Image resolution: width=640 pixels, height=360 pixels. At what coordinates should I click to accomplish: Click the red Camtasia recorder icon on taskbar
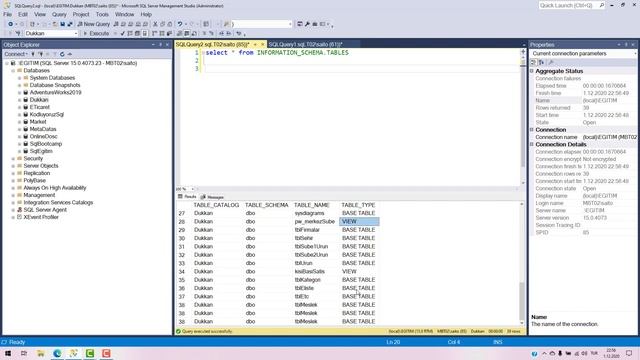(x=106, y=353)
